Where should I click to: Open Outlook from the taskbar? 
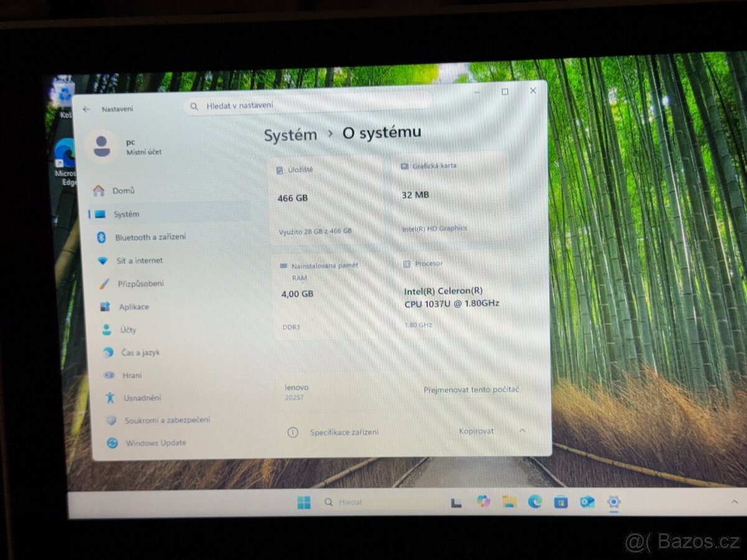(x=587, y=502)
